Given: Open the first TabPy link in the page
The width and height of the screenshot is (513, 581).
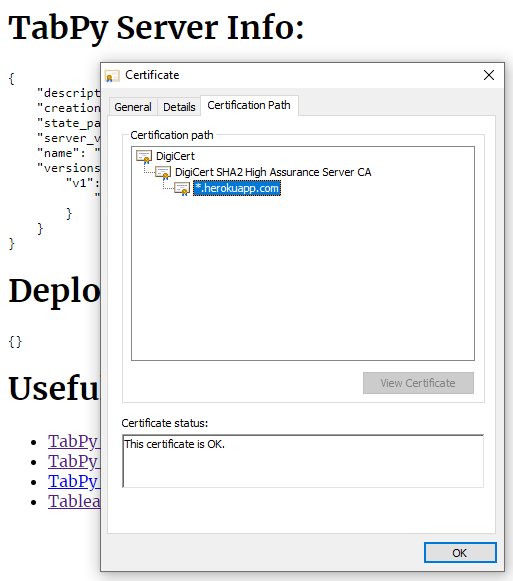Looking at the screenshot, I should pos(74,441).
